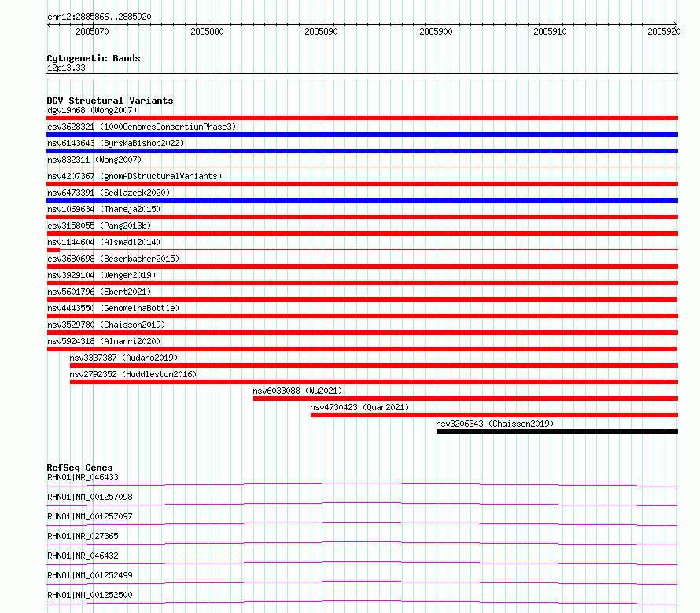Screen dimensions: 700x613
Task: Open nsv1069634 (Thareja2015) variant
Action: coord(104,209)
